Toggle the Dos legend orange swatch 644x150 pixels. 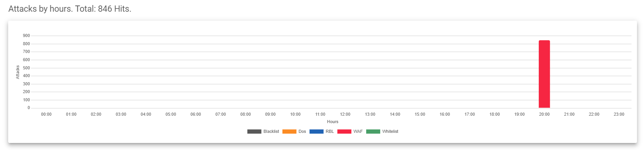[289, 132]
